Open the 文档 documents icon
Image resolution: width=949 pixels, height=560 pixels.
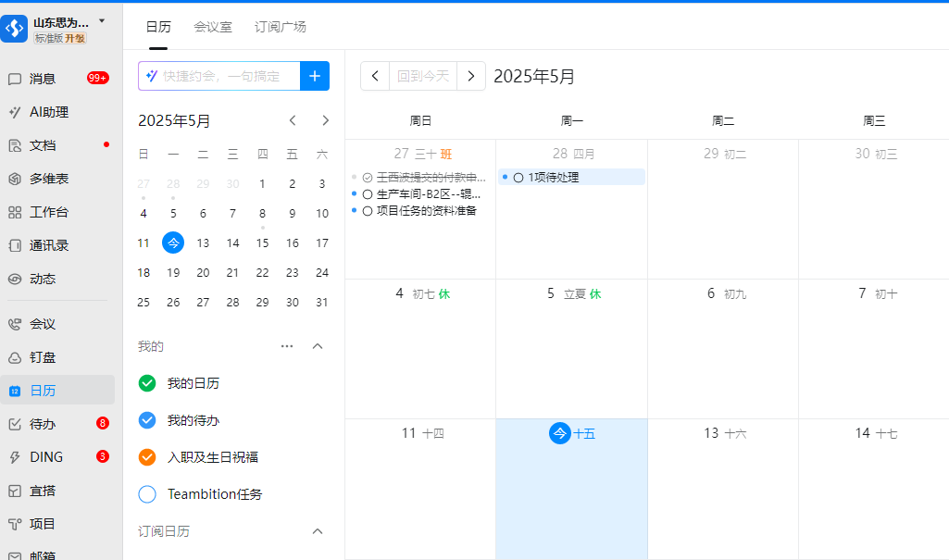(15, 145)
